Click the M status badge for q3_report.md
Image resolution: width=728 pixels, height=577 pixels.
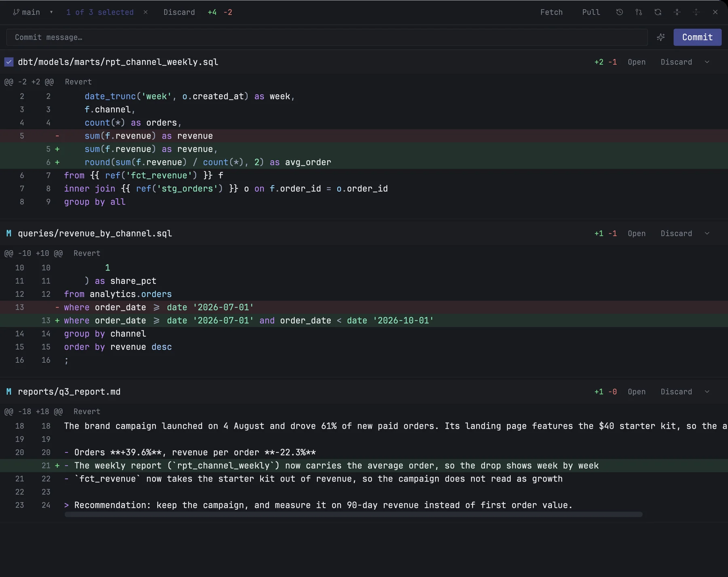[x=8, y=391]
